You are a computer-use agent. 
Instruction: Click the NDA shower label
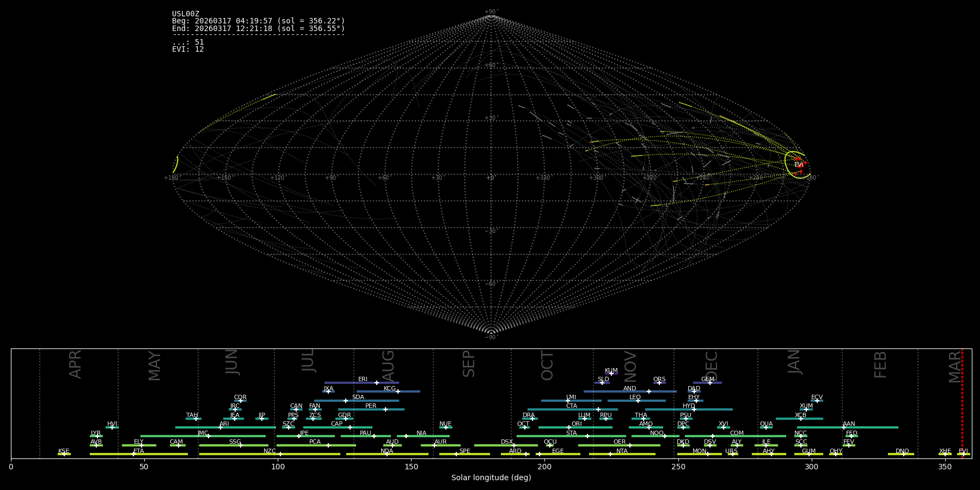click(x=387, y=451)
